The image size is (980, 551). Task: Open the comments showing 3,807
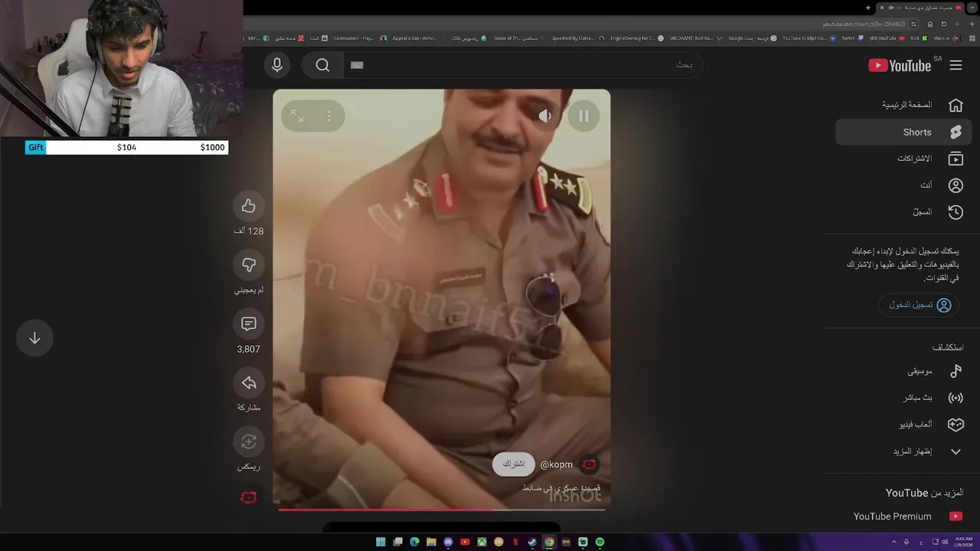(x=248, y=324)
